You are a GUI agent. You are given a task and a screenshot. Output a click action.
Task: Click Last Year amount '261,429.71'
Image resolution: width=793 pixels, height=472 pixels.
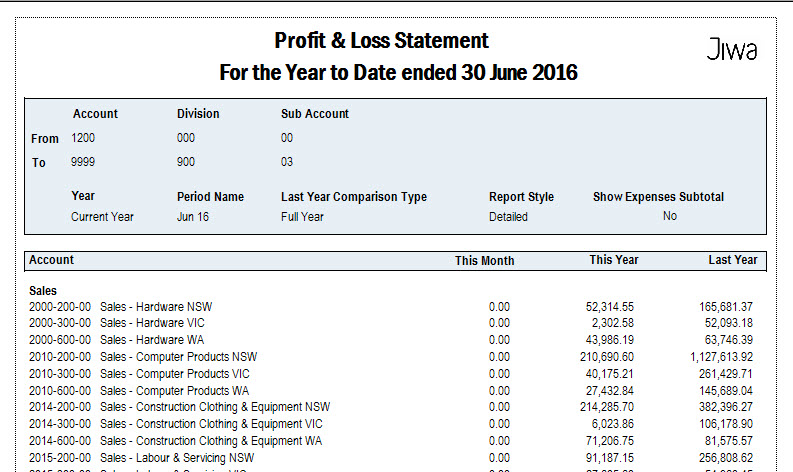tap(726, 374)
